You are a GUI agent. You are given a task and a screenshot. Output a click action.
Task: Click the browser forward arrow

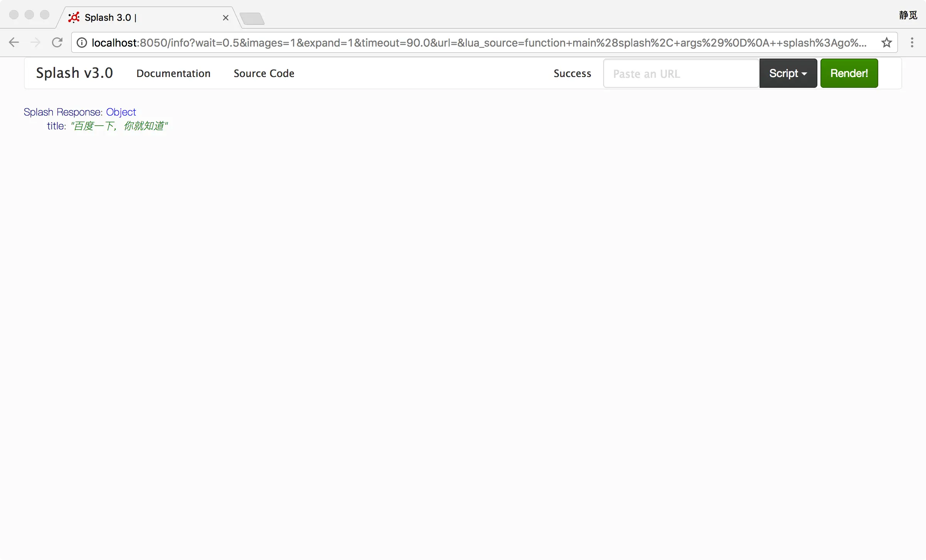pos(35,42)
